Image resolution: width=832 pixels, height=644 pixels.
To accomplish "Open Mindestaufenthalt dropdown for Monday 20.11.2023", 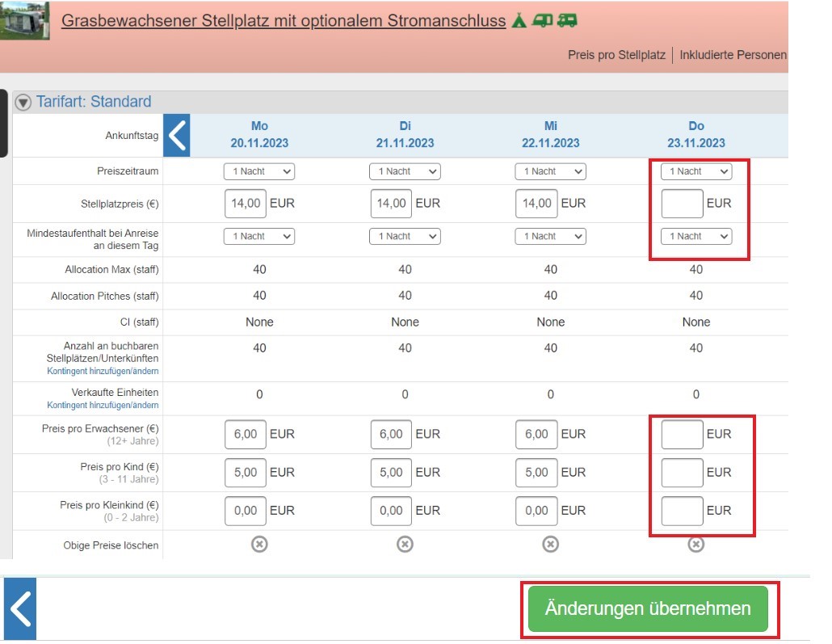I will coord(259,236).
